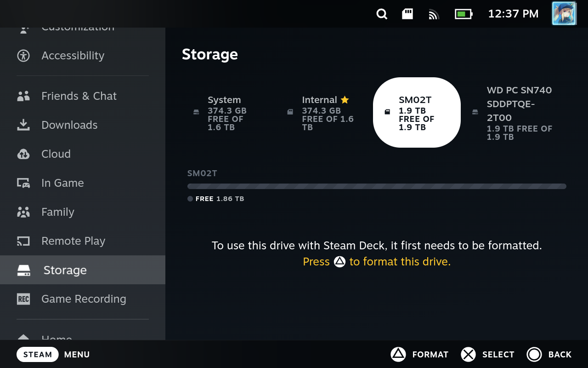The image size is (588, 368).
Task: Select the SM02T drive card
Action: [416, 113]
